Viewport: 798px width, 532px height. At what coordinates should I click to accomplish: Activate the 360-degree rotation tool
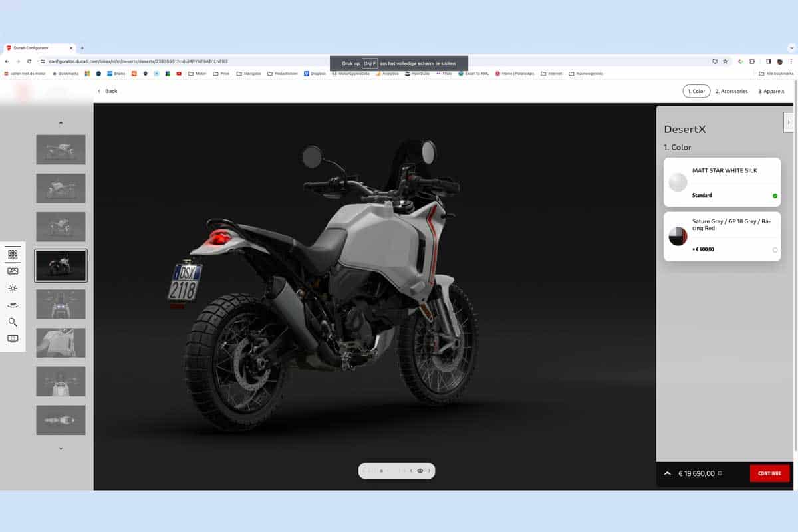(x=13, y=305)
